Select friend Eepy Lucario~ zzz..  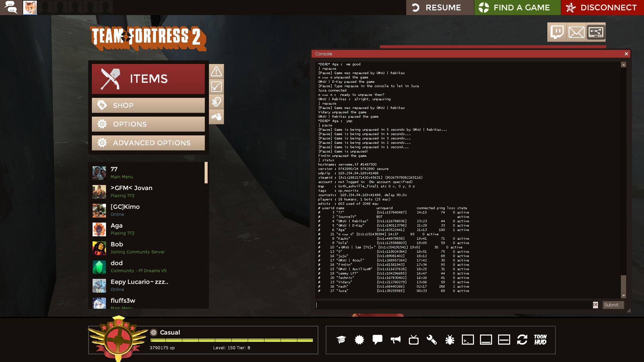(148, 285)
